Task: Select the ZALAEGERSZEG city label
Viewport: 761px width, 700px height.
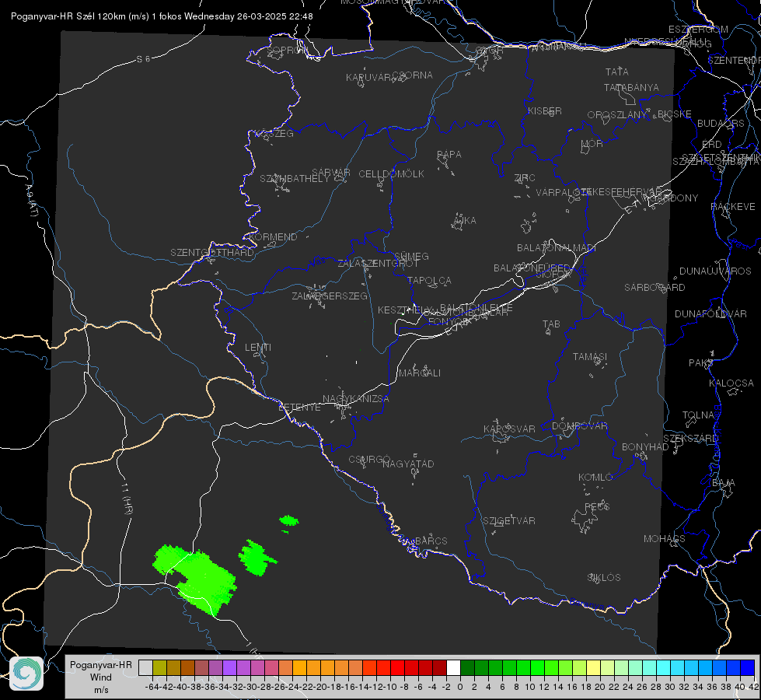Action: pyautogui.click(x=330, y=296)
